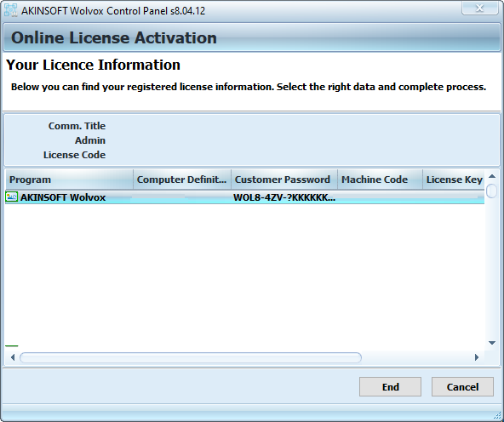Screen dimensions: 504x422
Task: Close the Wolvox Control Panel window
Action: coord(479,8)
